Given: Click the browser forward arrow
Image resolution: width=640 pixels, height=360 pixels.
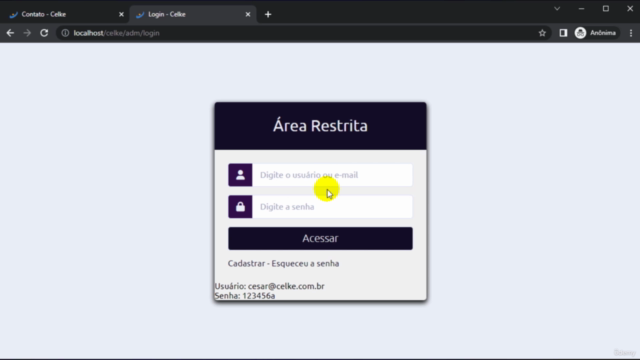Looking at the screenshot, I should pos(27,33).
